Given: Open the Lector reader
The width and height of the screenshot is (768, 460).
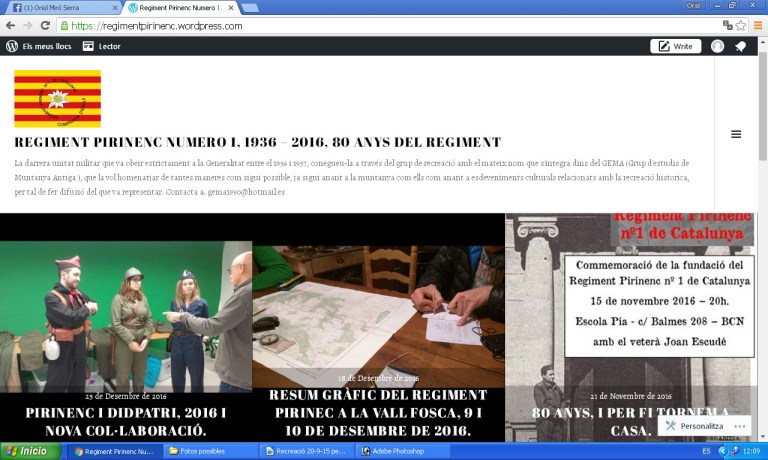Looking at the screenshot, I should [101, 46].
